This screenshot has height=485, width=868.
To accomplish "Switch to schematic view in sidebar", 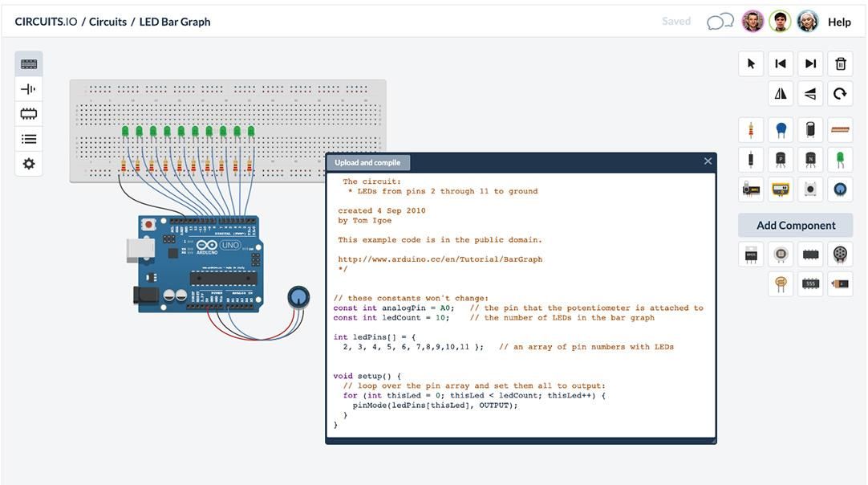I will click(28, 88).
